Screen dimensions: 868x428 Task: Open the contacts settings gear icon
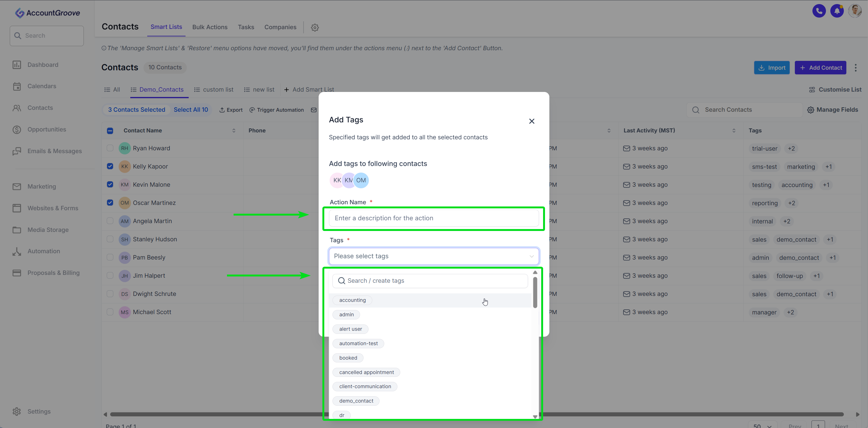tap(315, 28)
